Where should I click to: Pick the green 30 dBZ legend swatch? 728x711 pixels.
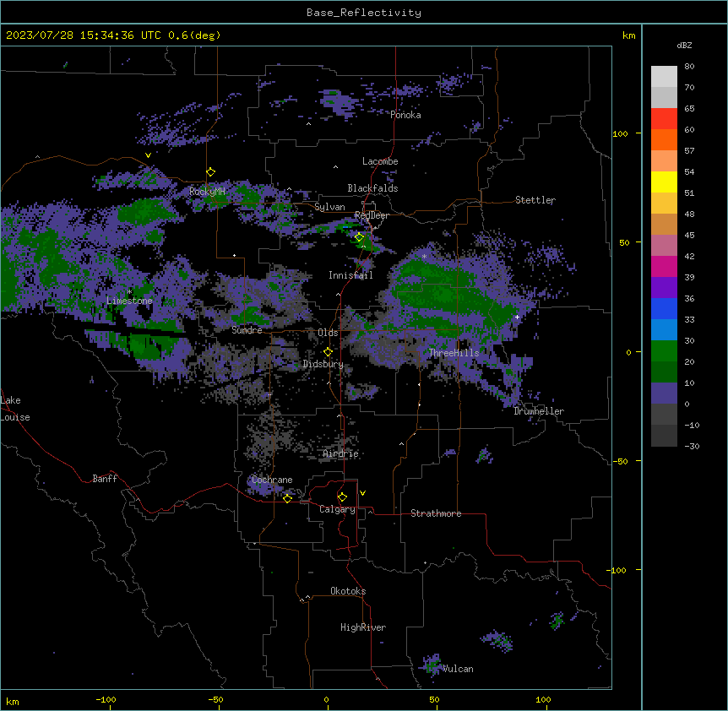click(664, 351)
